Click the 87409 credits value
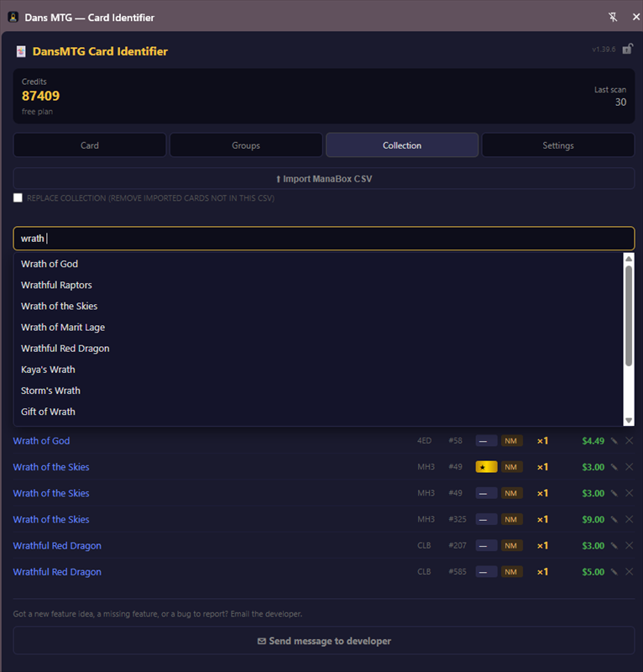The image size is (643, 672). pos(40,96)
